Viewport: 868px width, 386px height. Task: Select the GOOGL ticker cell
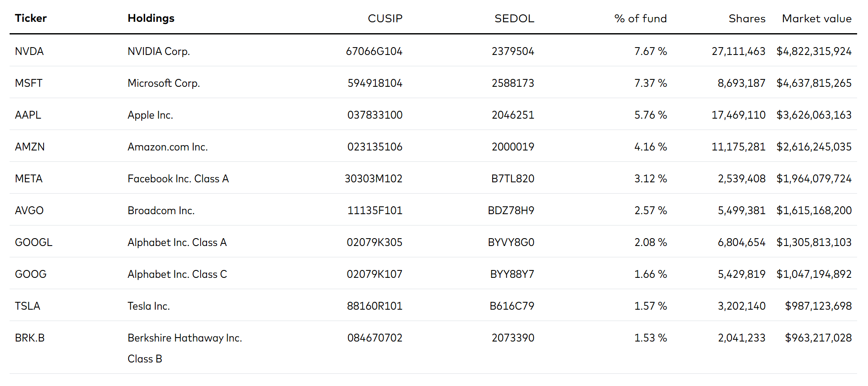tap(34, 243)
